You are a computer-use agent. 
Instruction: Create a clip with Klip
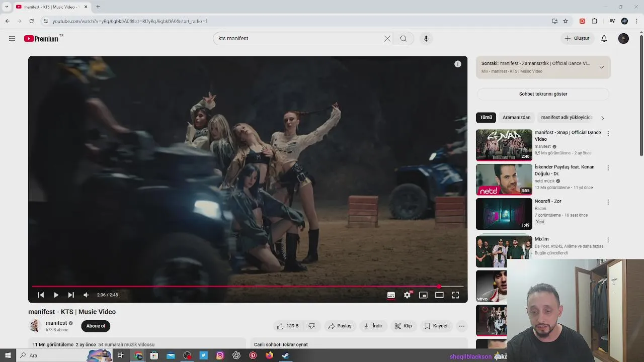point(403,326)
